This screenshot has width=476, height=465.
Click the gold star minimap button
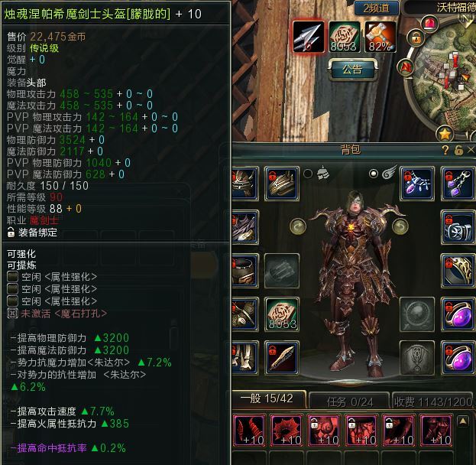click(x=445, y=134)
